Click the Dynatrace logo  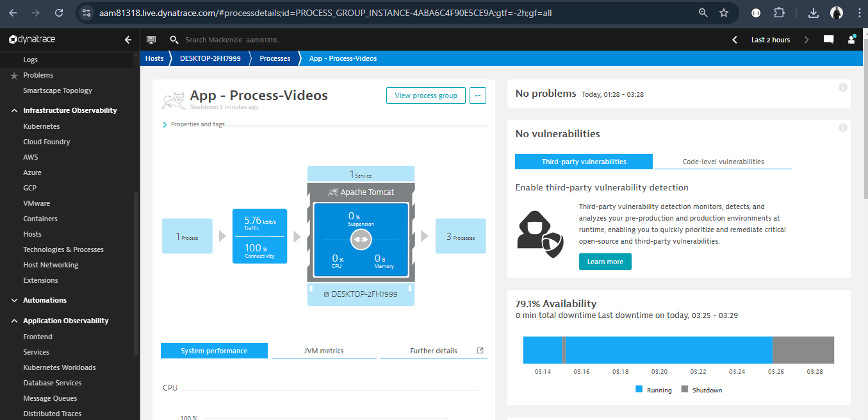[x=32, y=40]
